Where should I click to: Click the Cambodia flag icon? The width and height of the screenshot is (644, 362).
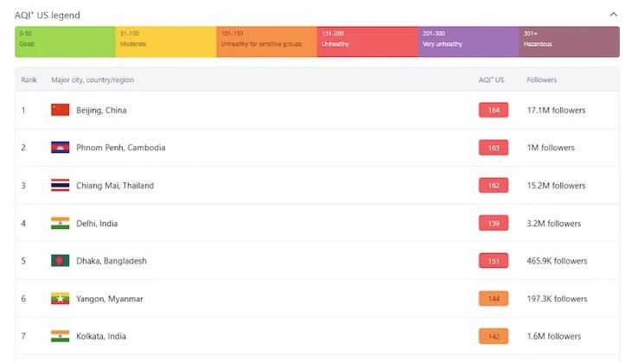click(x=60, y=148)
